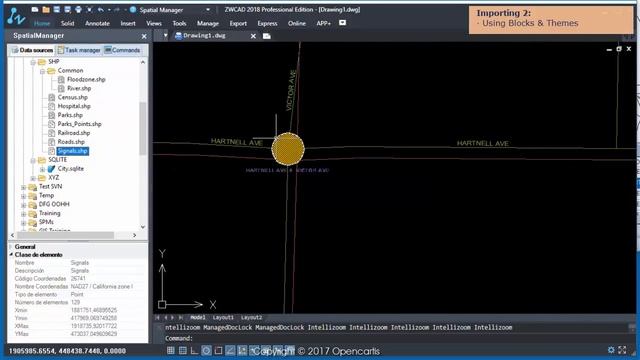Image resolution: width=640 pixels, height=360 pixels.
Task: Select Hospital.shp in the tree
Action: (x=74, y=106)
